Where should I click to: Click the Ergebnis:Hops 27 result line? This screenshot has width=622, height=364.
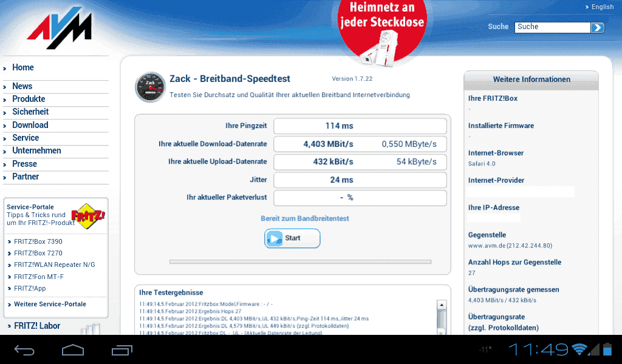click(190, 311)
